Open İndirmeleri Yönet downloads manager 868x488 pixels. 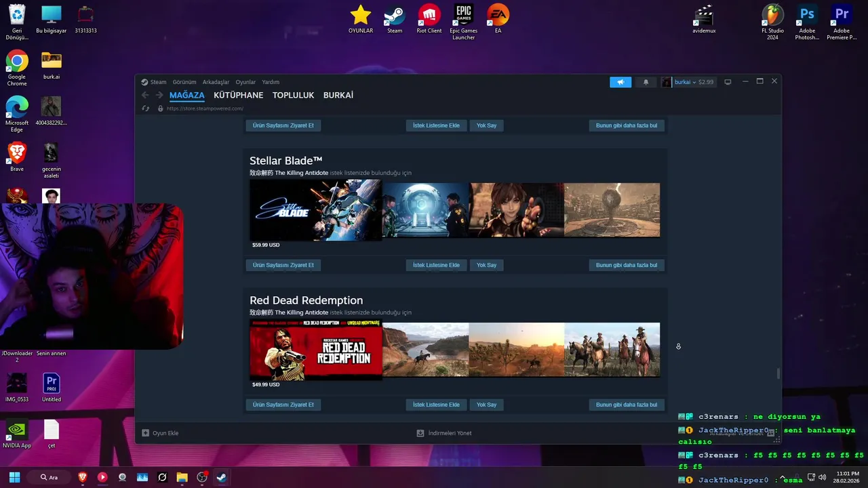444,433
